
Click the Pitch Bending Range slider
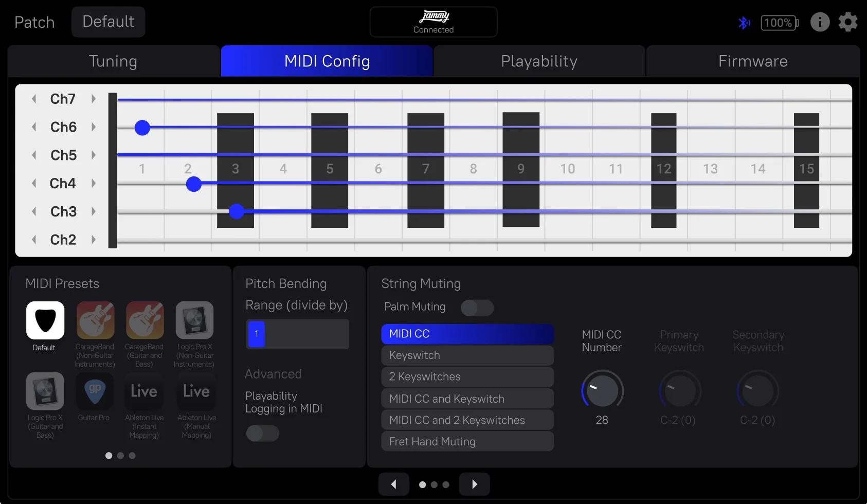(x=298, y=334)
